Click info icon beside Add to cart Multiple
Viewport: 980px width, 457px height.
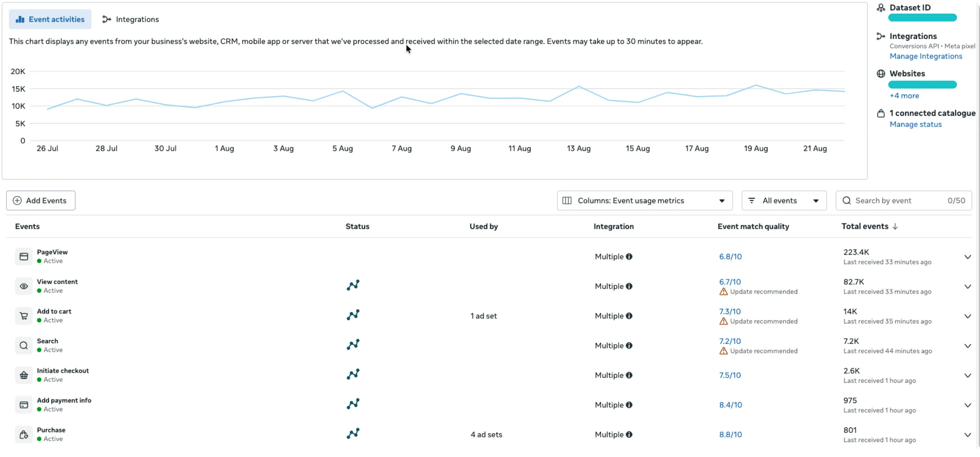[x=629, y=316]
